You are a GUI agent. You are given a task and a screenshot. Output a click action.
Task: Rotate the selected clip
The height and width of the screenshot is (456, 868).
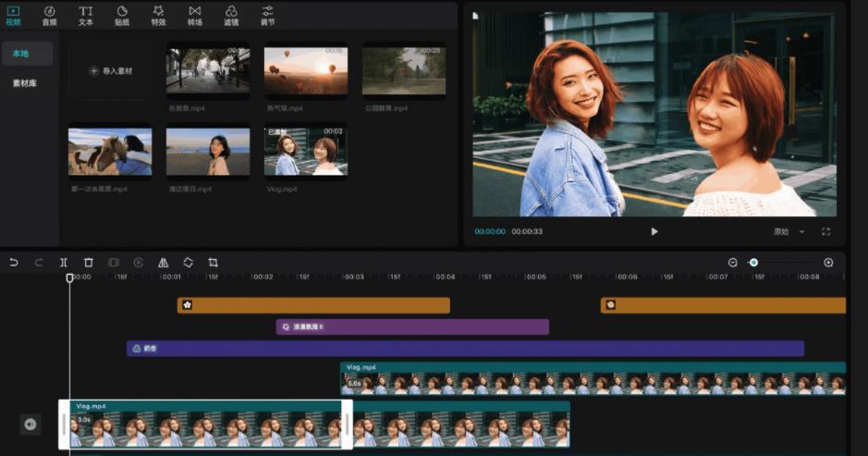[x=189, y=263]
